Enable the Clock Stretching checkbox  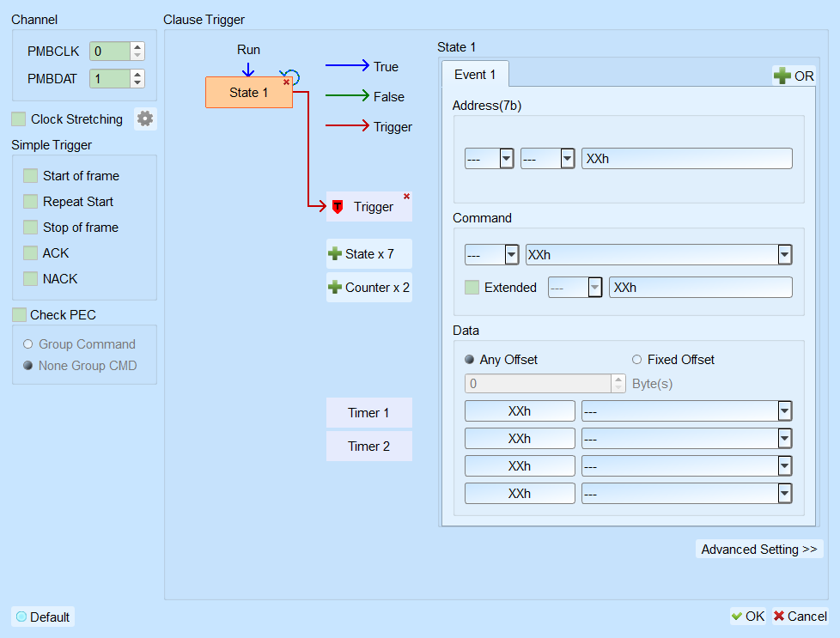19,118
